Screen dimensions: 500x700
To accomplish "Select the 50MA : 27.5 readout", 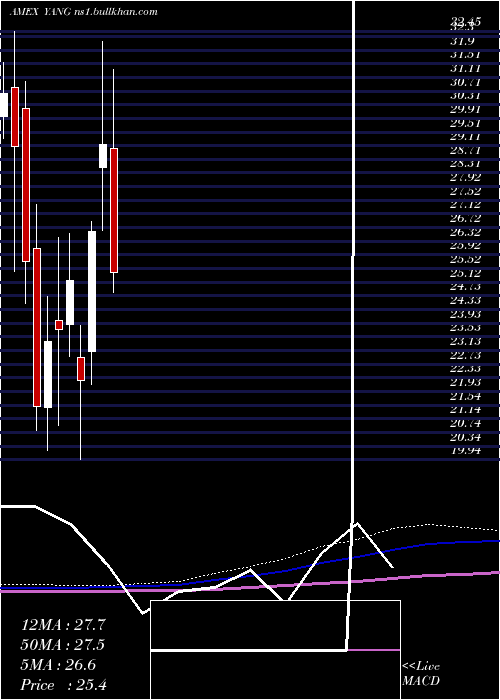I will 63,645.
